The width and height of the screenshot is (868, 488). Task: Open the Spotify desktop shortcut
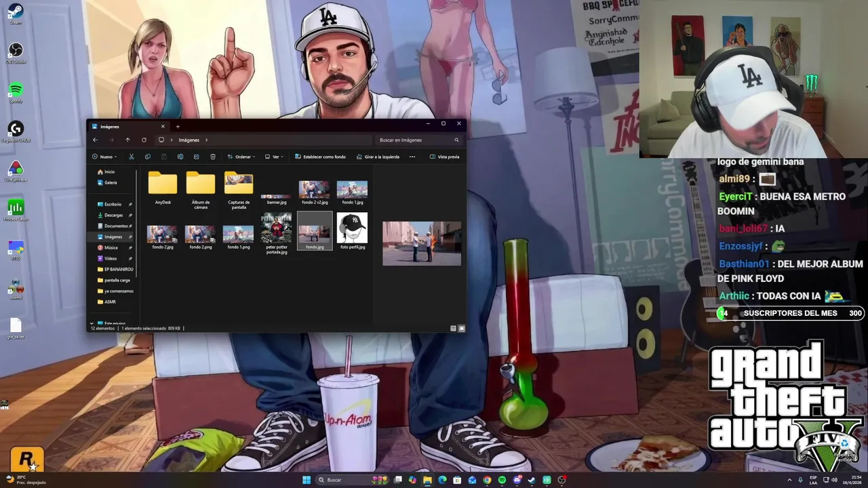[x=15, y=92]
